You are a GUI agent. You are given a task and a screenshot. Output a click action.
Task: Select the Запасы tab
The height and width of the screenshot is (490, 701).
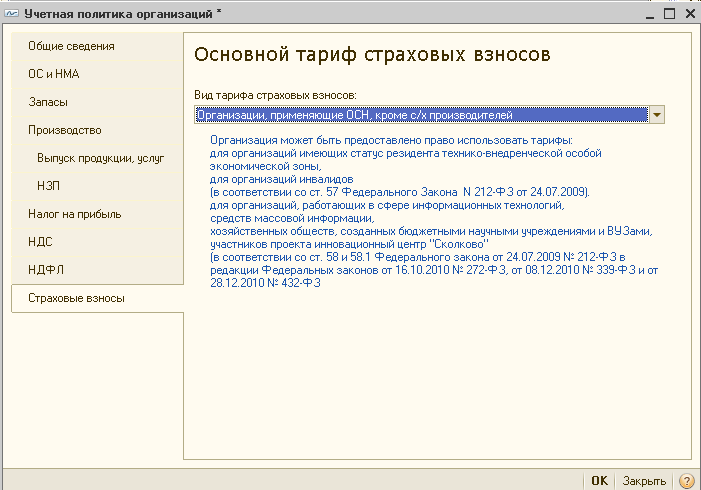coord(97,102)
